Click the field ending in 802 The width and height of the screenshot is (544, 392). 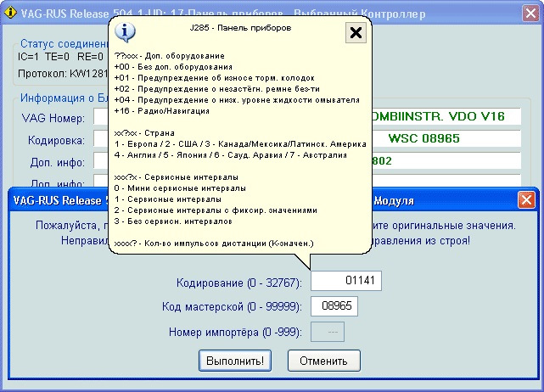[x=442, y=160]
